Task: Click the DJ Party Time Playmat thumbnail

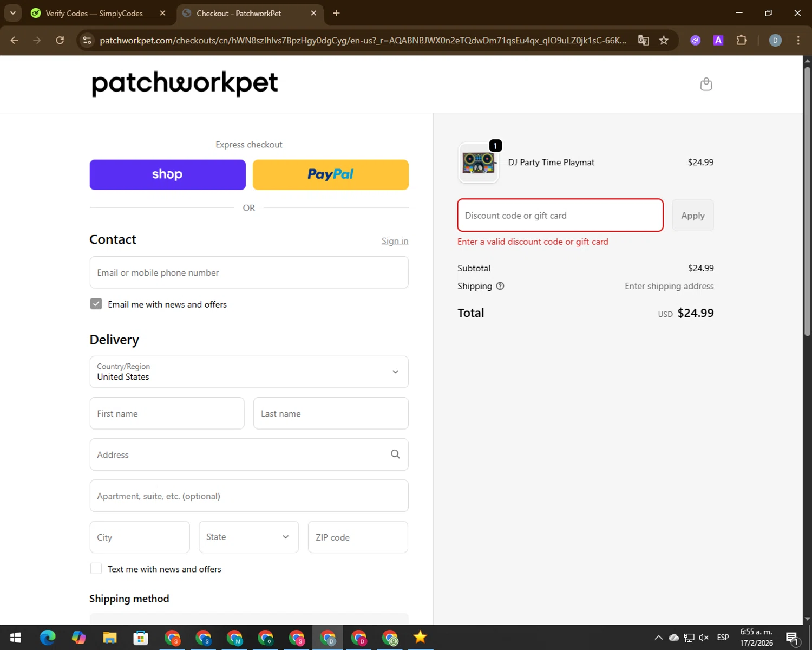Action: [478, 162]
